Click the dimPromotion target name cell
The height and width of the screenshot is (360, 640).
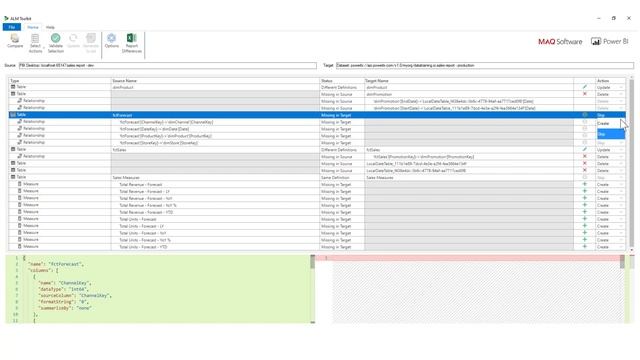tap(469, 94)
